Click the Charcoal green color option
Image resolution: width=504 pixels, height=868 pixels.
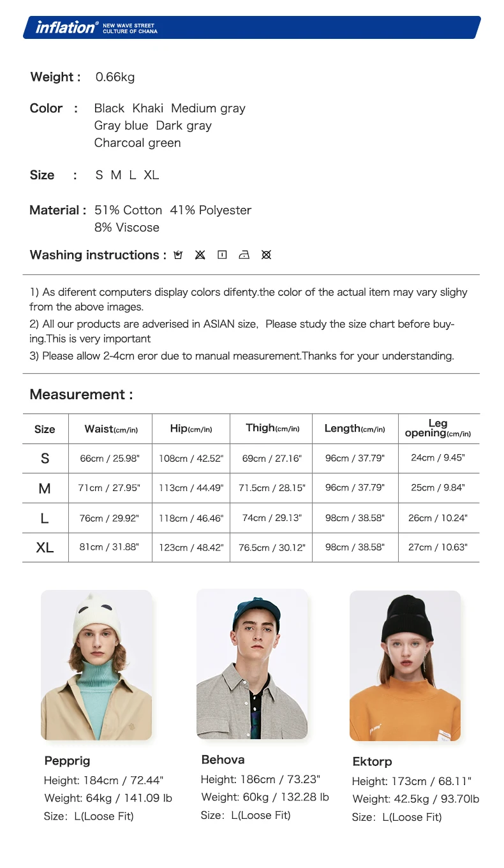(137, 143)
